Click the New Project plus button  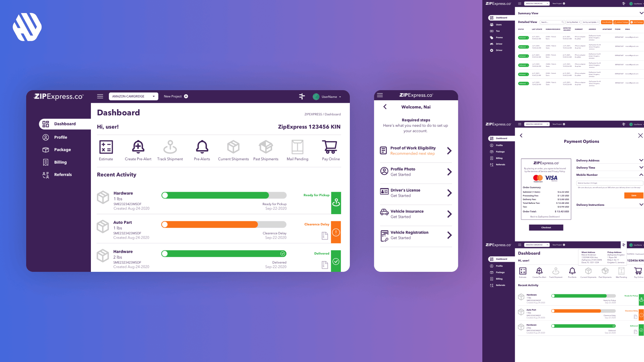187,96
